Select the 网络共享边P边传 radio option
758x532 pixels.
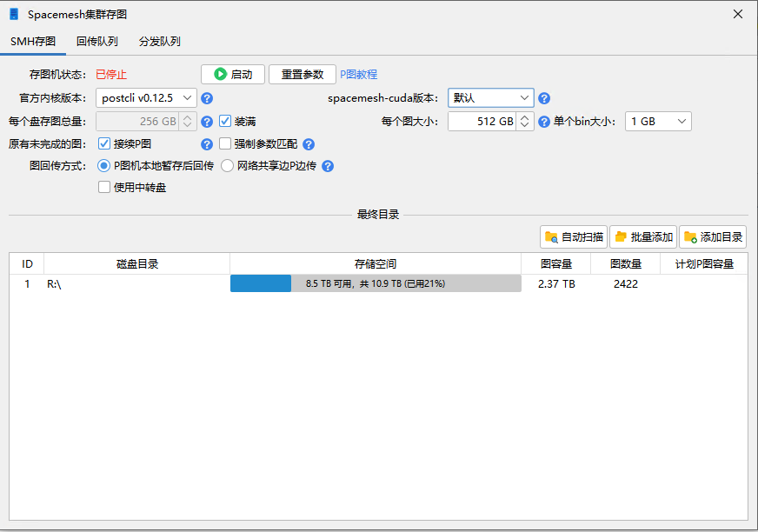227,166
